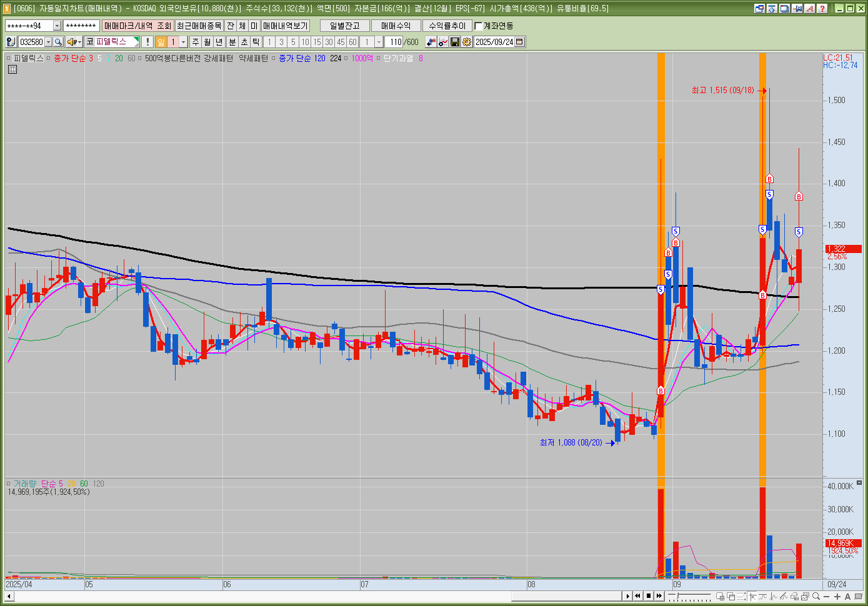
Task: Click the always-on-top arrow icon in the title bar
Action: (x=772, y=8)
